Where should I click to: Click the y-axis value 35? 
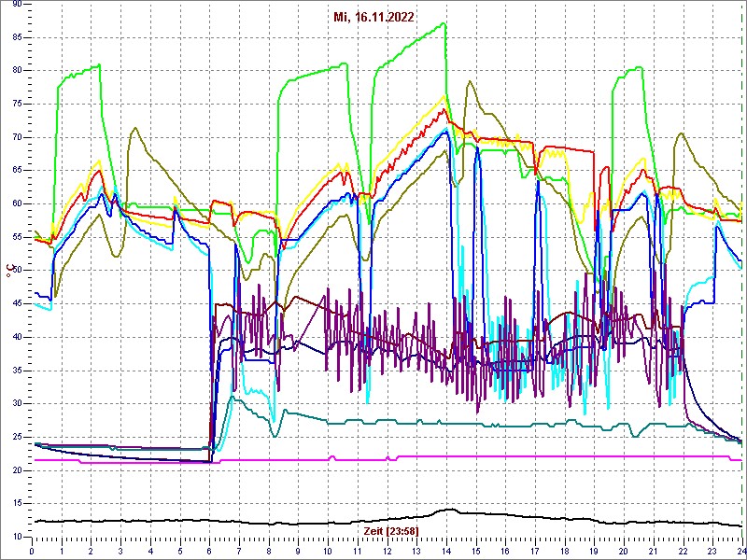pyautogui.click(x=16, y=371)
